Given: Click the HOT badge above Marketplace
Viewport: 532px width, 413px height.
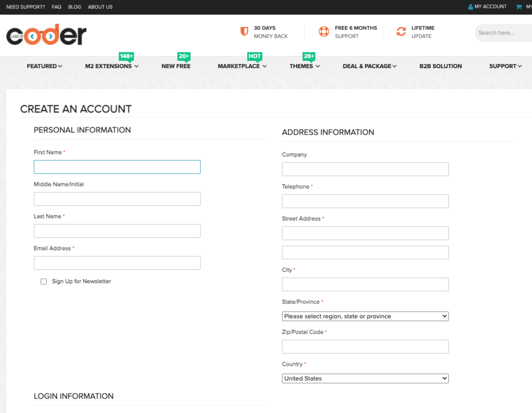Looking at the screenshot, I should 255,56.
